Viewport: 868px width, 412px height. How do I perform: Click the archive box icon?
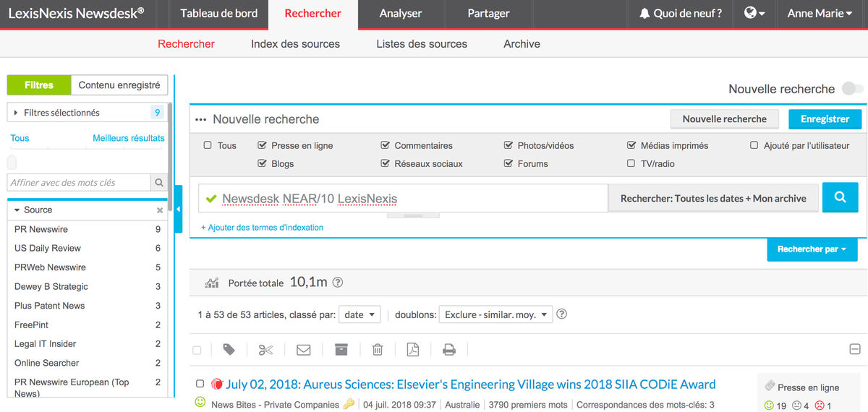pyautogui.click(x=341, y=350)
